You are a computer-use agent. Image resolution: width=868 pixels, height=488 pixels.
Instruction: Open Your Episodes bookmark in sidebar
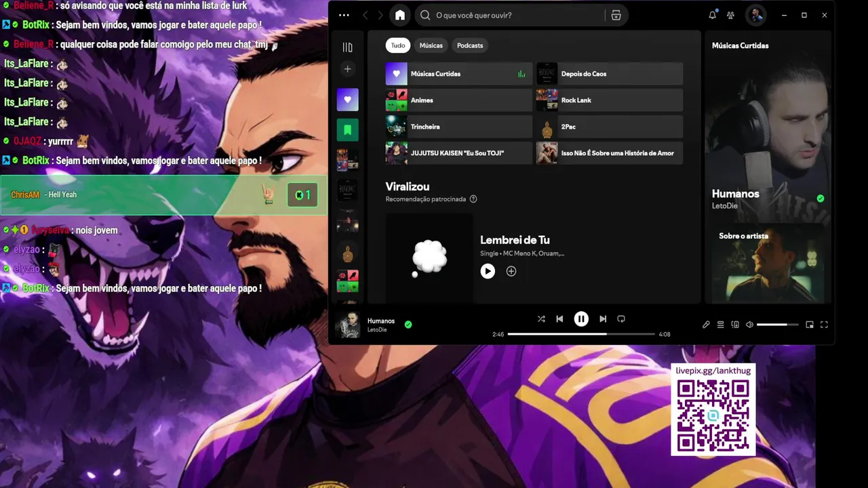[x=348, y=129]
